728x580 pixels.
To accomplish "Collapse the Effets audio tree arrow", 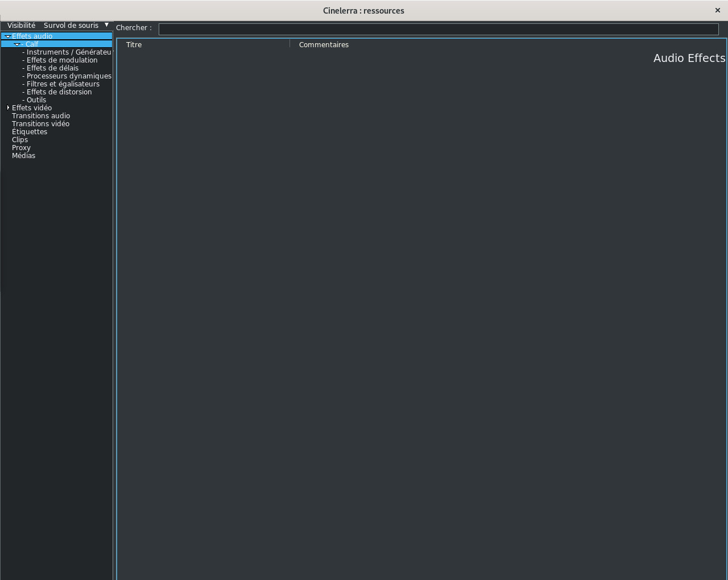I will (x=8, y=36).
